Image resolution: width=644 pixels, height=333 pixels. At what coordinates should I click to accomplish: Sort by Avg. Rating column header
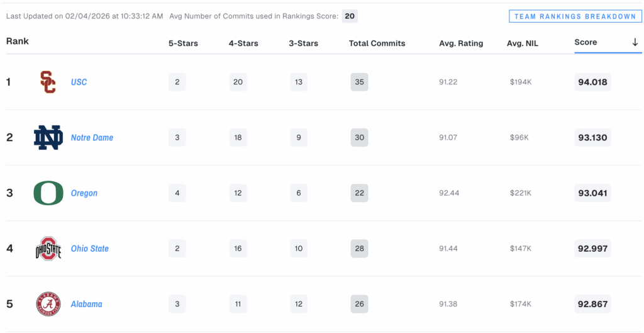click(461, 43)
